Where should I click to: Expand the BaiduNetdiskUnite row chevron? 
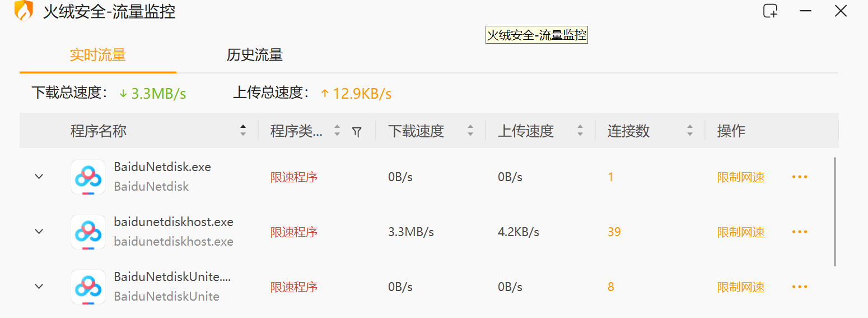pyautogui.click(x=39, y=287)
